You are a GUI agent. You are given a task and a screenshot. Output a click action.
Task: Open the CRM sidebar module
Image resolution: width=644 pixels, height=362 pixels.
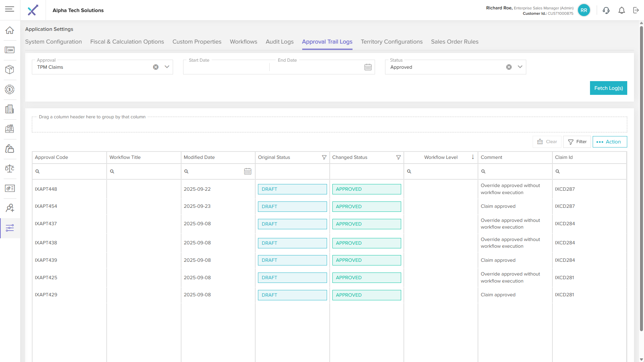coord(10,50)
